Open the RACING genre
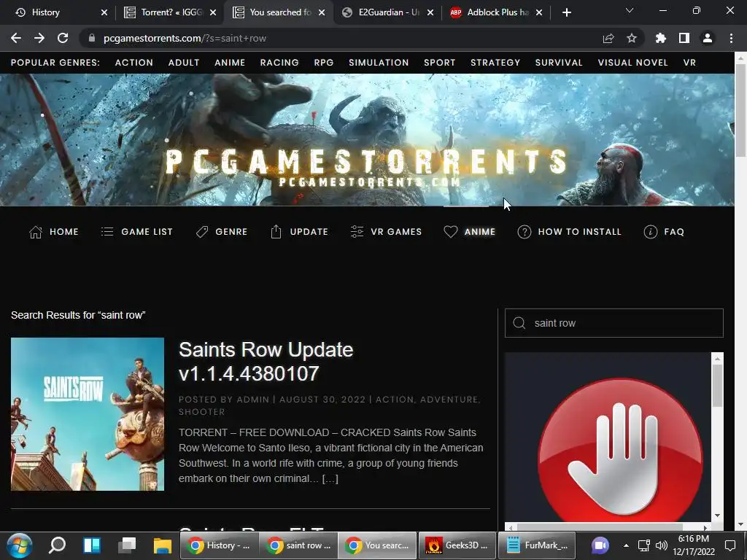Viewport: 747px width, 560px height. click(279, 63)
